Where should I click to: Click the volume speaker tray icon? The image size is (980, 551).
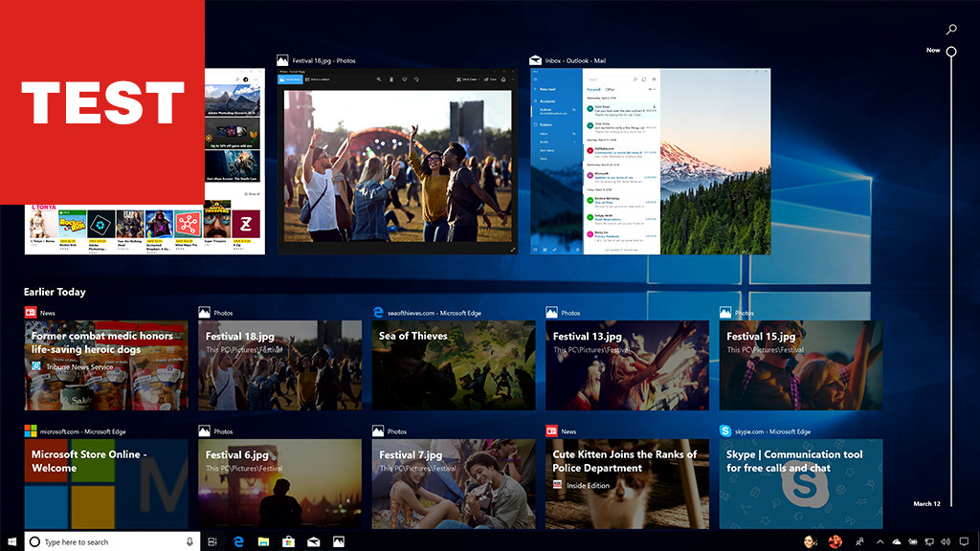click(946, 541)
